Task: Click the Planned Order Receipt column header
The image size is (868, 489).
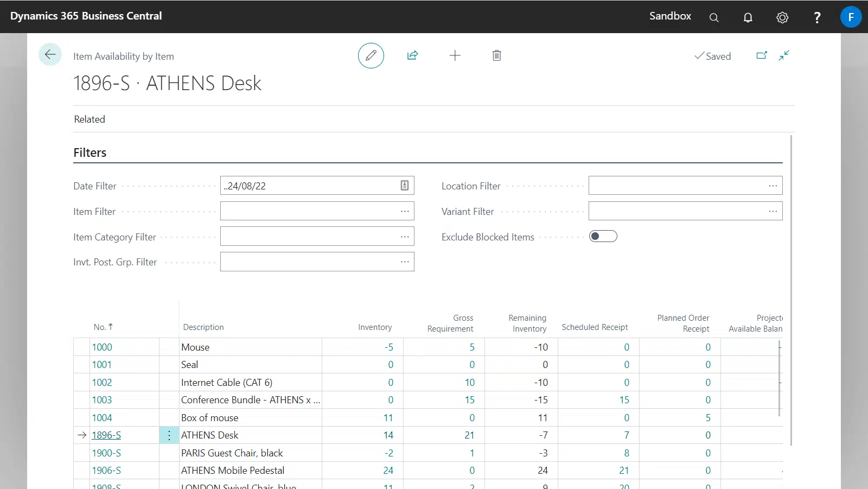Action: coord(684,323)
